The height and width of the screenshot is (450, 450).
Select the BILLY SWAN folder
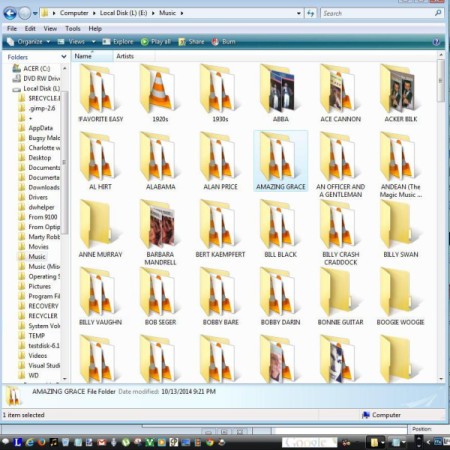click(401, 229)
